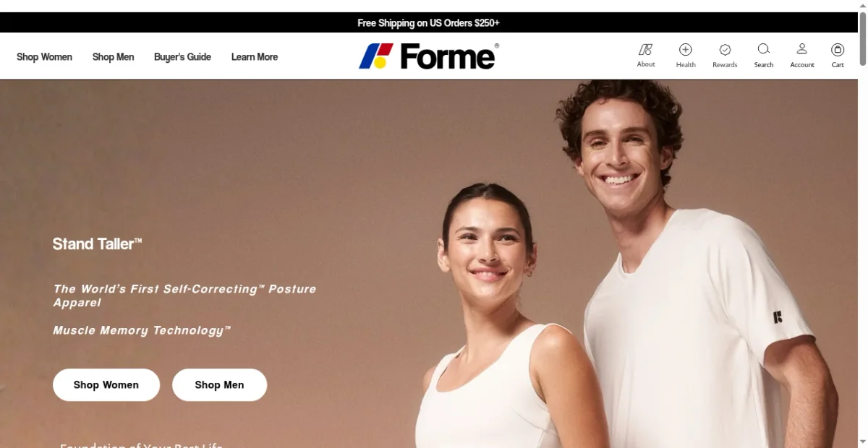This screenshot has width=868, height=448.
Task: Go home via the Forme logo
Action: pyautogui.click(x=428, y=56)
